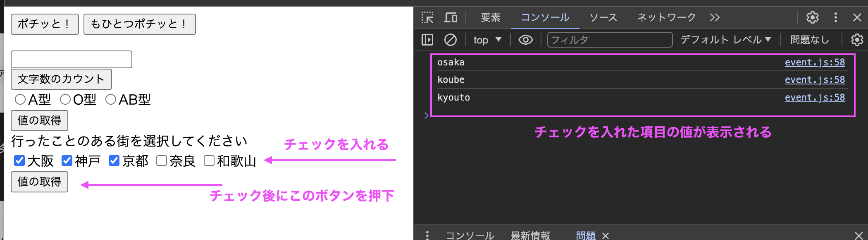Click the ポチッと！ button
Viewport: 868px width, 240px height.
click(45, 24)
